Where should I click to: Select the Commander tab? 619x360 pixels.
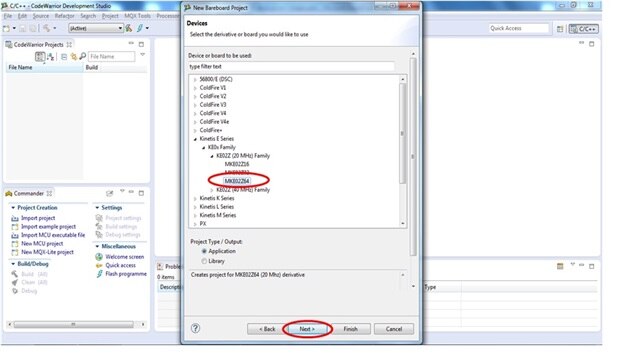pos(28,193)
